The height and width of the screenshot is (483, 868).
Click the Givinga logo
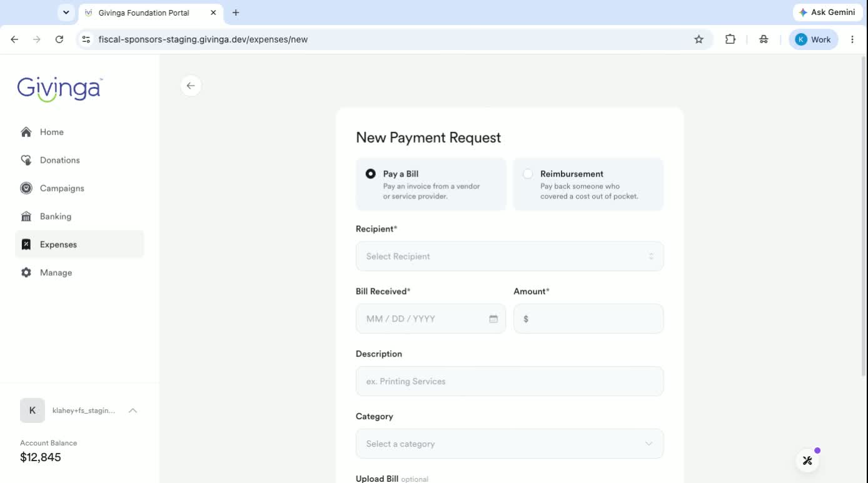pos(60,89)
